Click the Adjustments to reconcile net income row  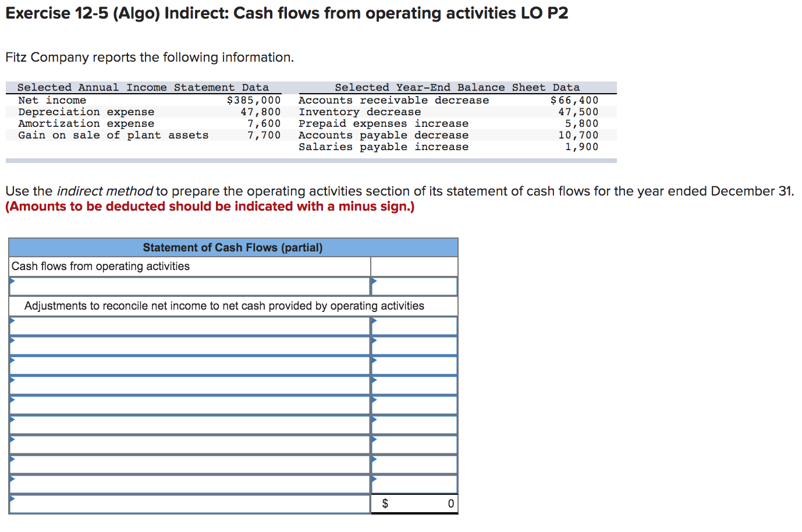(233, 306)
